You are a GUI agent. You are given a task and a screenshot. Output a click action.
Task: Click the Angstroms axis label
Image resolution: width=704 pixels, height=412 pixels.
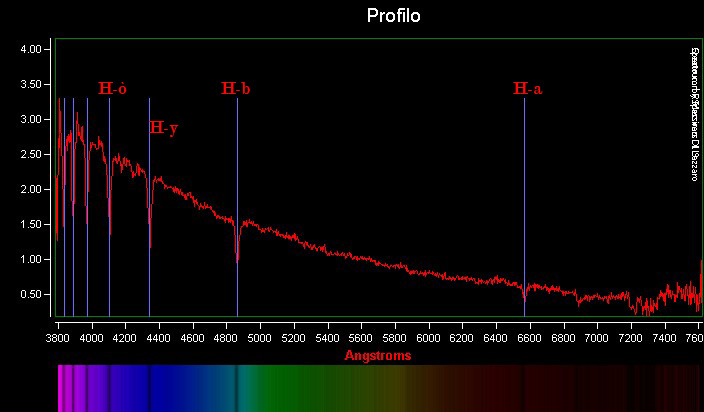378,355
